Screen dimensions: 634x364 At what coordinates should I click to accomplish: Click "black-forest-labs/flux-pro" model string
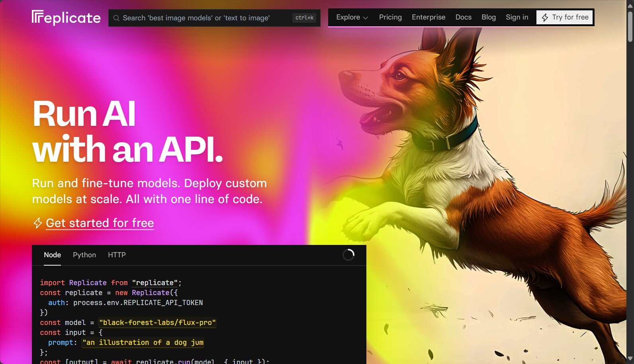coord(157,323)
